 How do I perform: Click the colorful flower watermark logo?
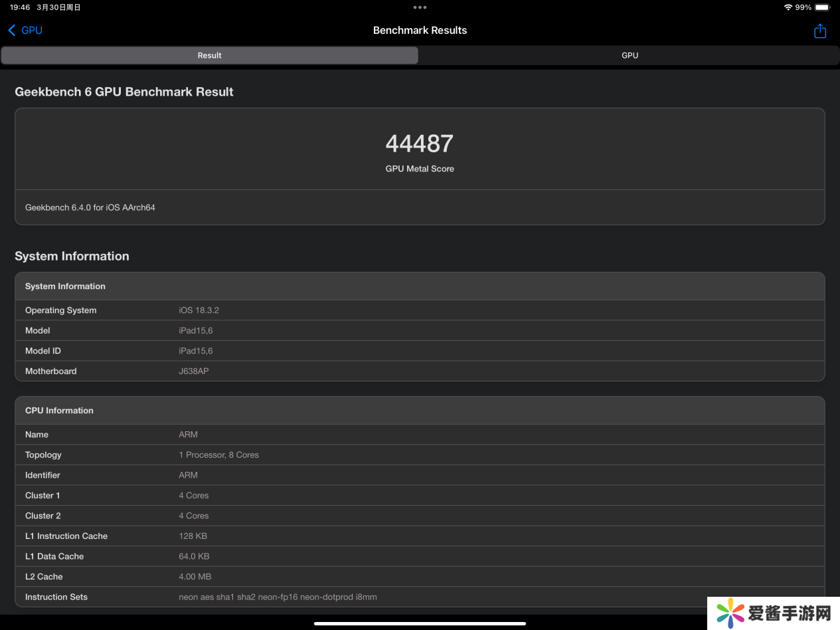click(730, 613)
